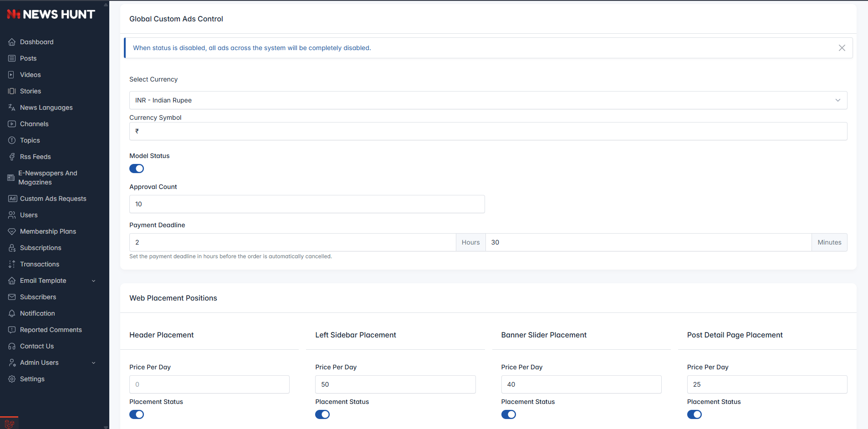
Task: Click the Settings gear icon in sidebar
Action: pyautogui.click(x=12, y=379)
